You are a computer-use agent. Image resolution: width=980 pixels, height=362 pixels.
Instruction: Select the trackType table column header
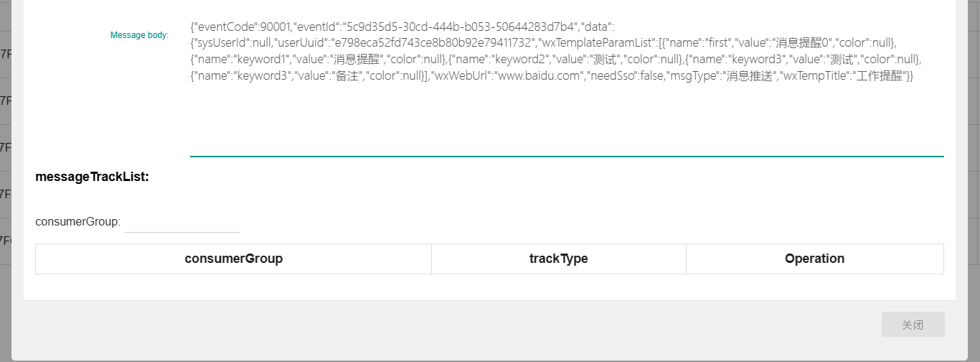tap(559, 259)
